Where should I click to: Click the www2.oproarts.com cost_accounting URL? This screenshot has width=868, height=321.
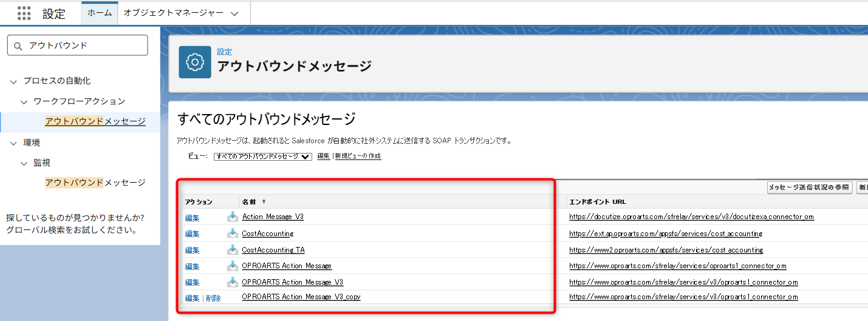click(666, 249)
